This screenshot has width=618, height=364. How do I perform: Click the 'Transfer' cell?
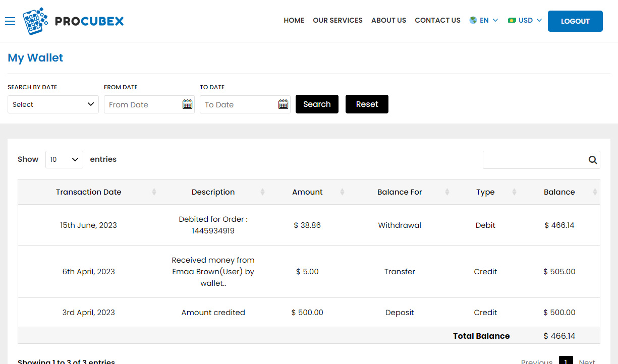coord(400,272)
